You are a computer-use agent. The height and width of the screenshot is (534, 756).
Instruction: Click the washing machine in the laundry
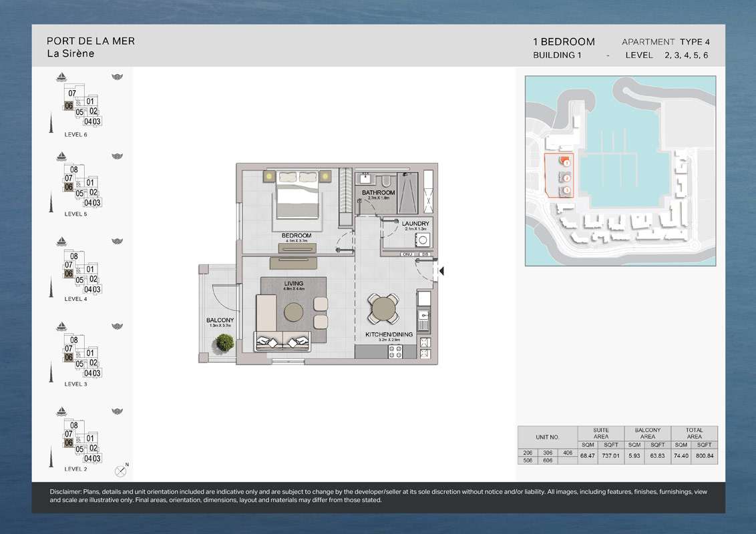tap(422, 240)
